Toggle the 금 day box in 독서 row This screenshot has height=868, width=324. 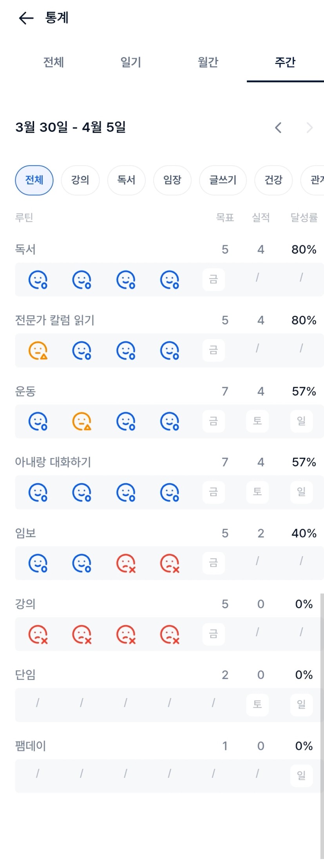click(x=214, y=280)
